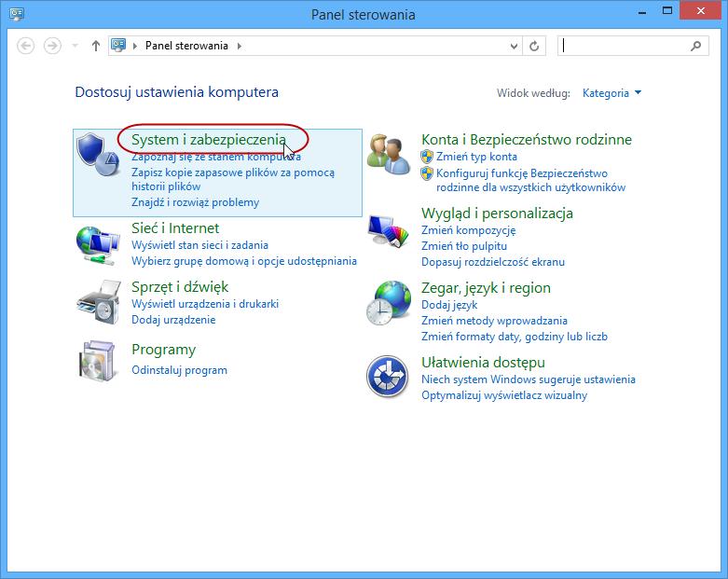
Task: Open Zapoznaj się ze stanem komputera
Action: click(x=216, y=157)
